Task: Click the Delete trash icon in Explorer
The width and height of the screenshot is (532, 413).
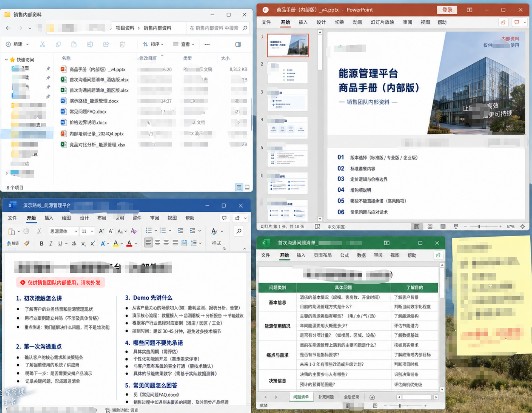Action: [122, 45]
